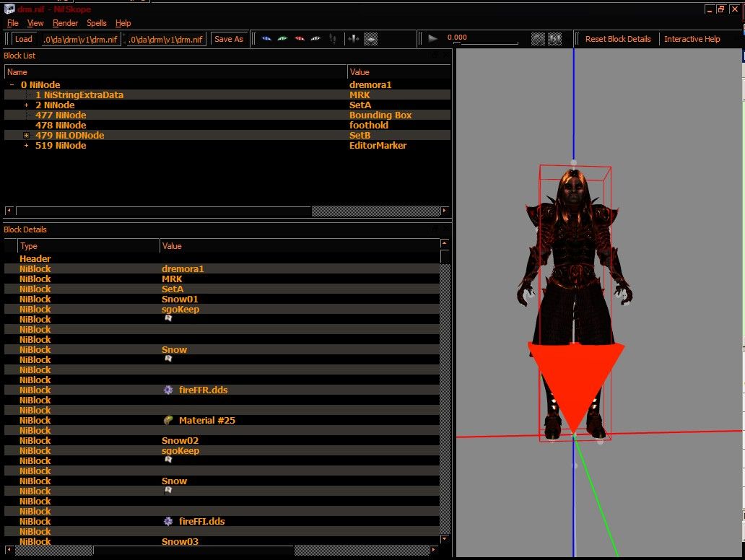Select the Header row in Block Details
745x560 pixels.
(x=222, y=258)
